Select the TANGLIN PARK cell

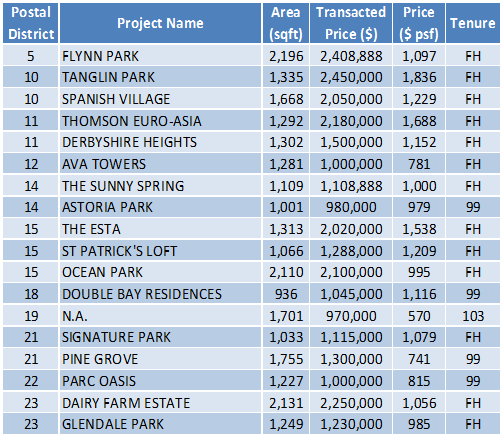click(x=160, y=77)
